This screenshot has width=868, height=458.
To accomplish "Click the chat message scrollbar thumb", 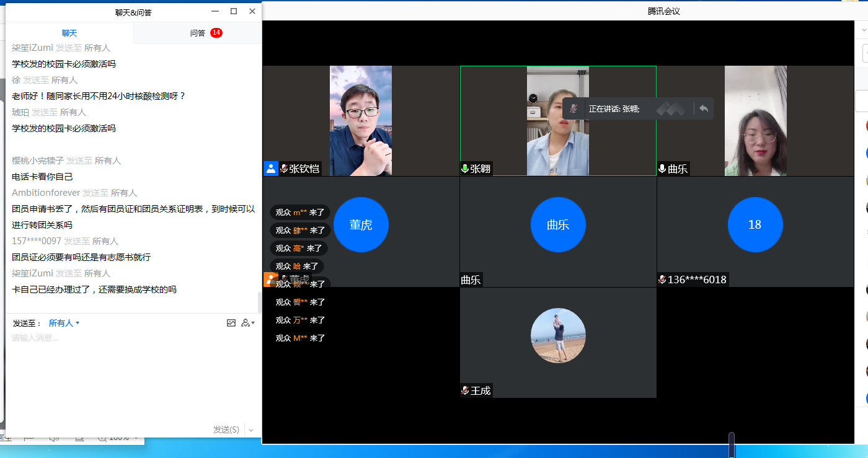I will 259,302.
